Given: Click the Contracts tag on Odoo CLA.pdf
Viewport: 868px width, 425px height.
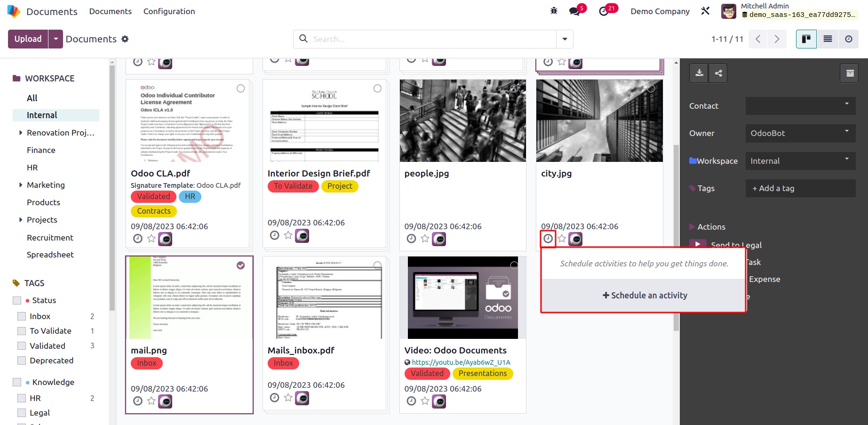Looking at the screenshot, I should pyautogui.click(x=154, y=211).
